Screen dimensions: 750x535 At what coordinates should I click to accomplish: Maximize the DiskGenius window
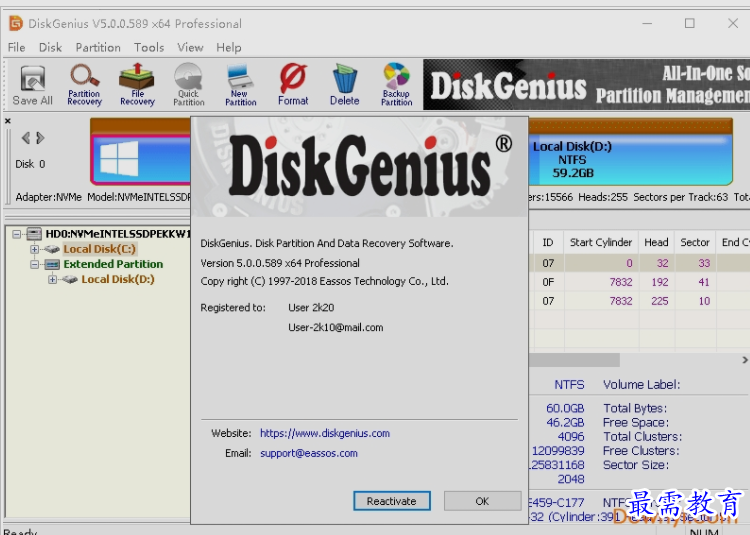click(689, 23)
